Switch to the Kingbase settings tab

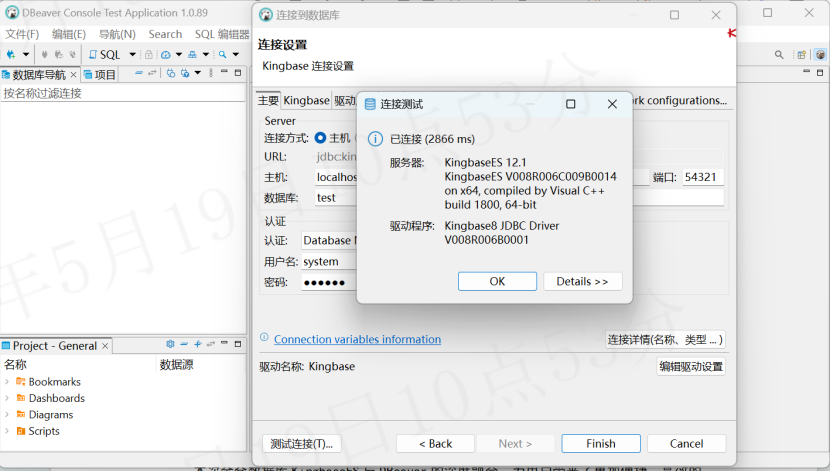(306, 101)
